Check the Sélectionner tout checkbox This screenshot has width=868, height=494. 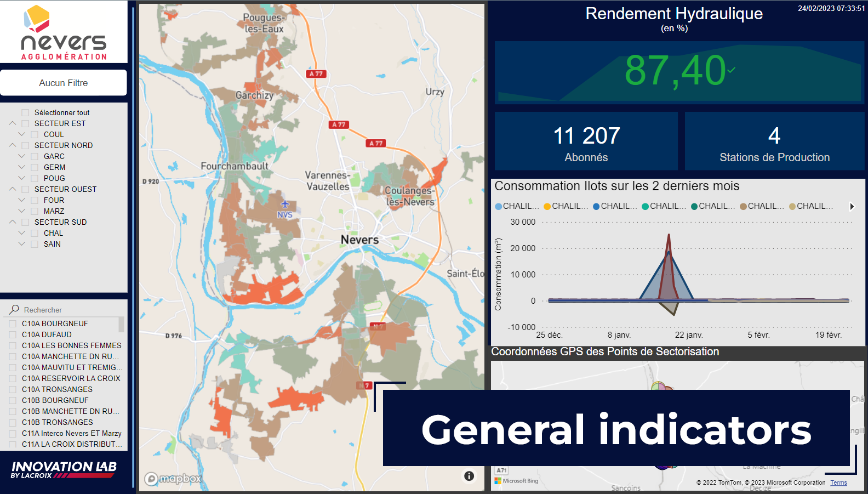(25, 113)
